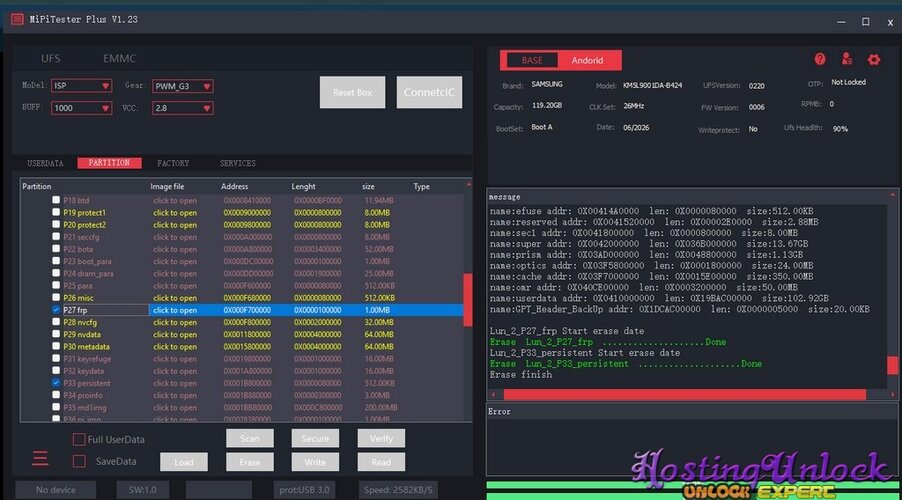Check the P26 misc partition checkbox
902x500 pixels.
pos(56,297)
